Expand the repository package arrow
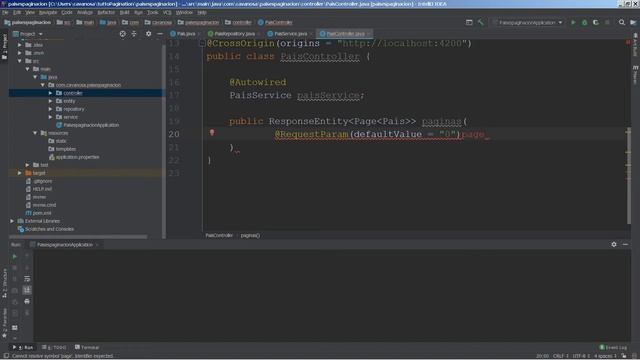Image resolution: width=640 pixels, height=360 pixels. [51, 109]
